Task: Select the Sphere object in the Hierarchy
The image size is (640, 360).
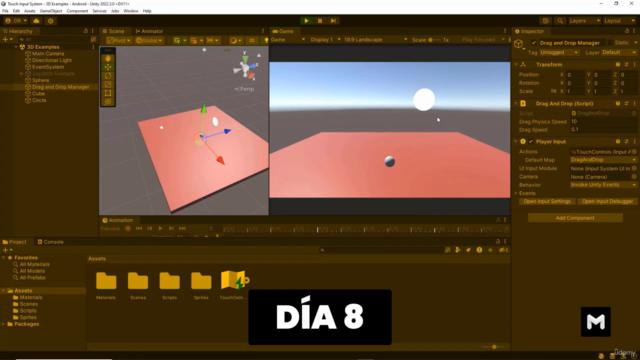Action: click(40, 80)
